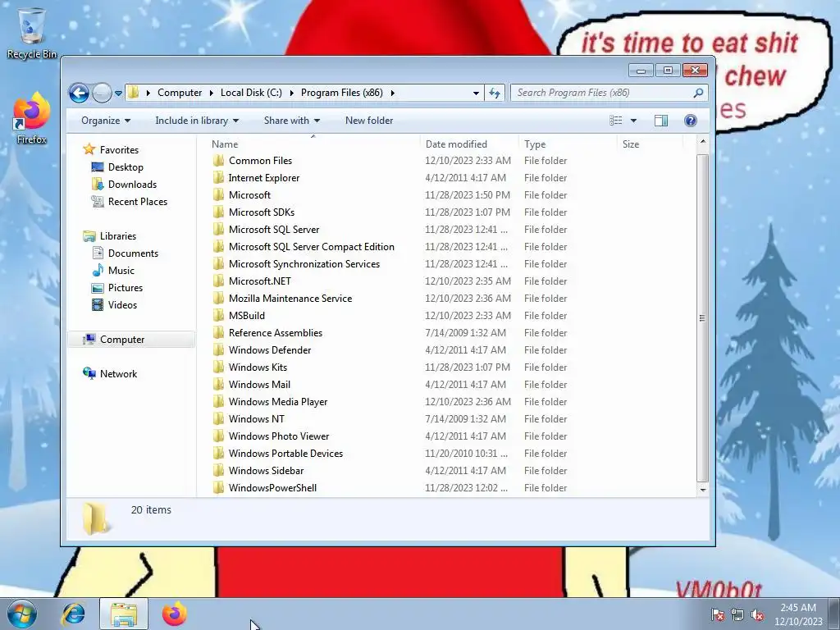Open the Windows Start button
Viewport: 840px width, 630px height.
[x=22, y=614]
